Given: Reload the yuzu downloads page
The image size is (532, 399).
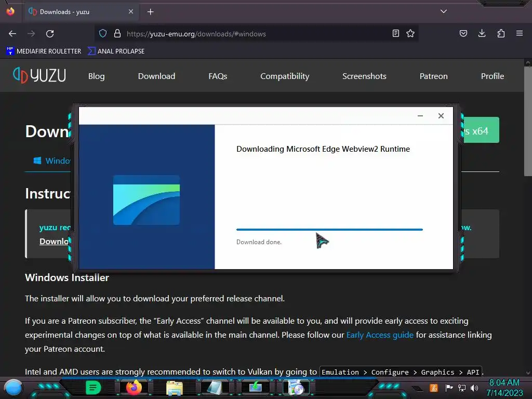Looking at the screenshot, I should (x=50, y=34).
